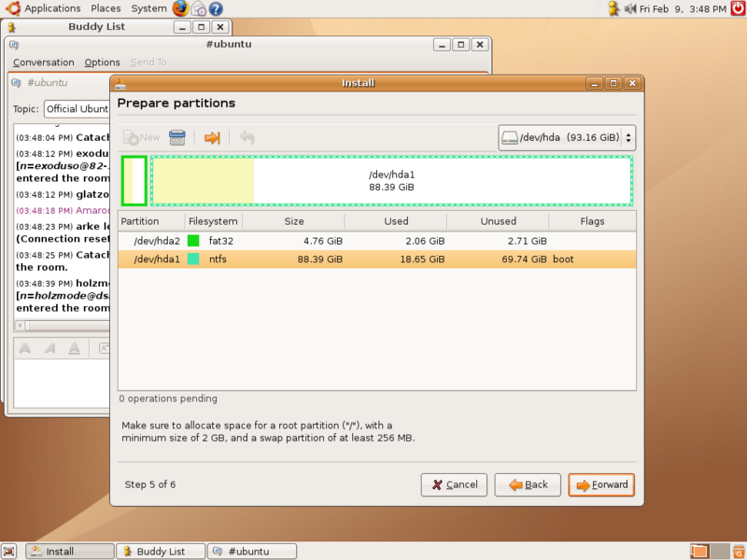The width and height of the screenshot is (747, 560).
Task: Click the bold font icon in #ubuntu window
Action: [25, 349]
